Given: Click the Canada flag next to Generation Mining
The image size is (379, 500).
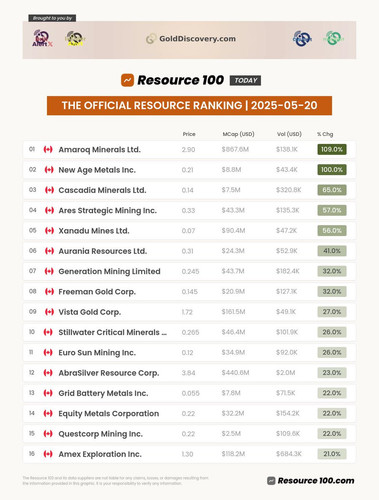Looking at the screenshot, I should click(x=49, y=271).
